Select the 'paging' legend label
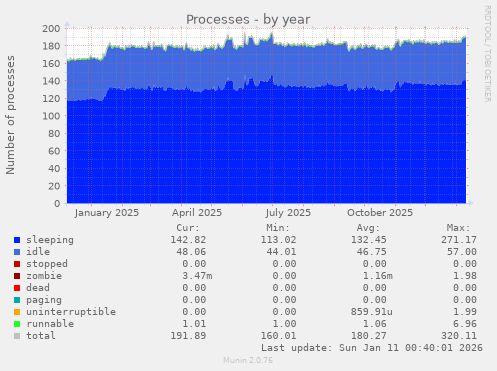Image resolution: width=497 pixels, height=371 pixels. point(44,300)
